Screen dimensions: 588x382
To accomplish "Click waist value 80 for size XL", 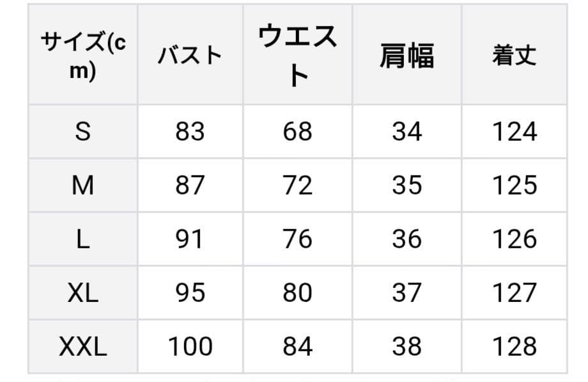I will pos(298,293).
